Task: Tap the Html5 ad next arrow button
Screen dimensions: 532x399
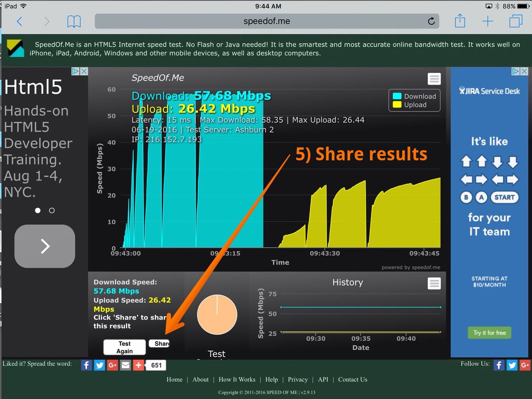Action: (x=45, y=246)
